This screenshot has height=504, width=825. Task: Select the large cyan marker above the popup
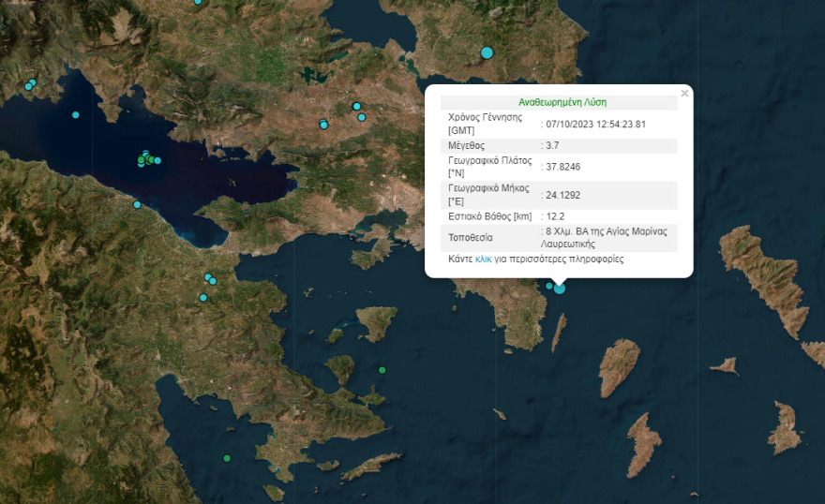487,52
